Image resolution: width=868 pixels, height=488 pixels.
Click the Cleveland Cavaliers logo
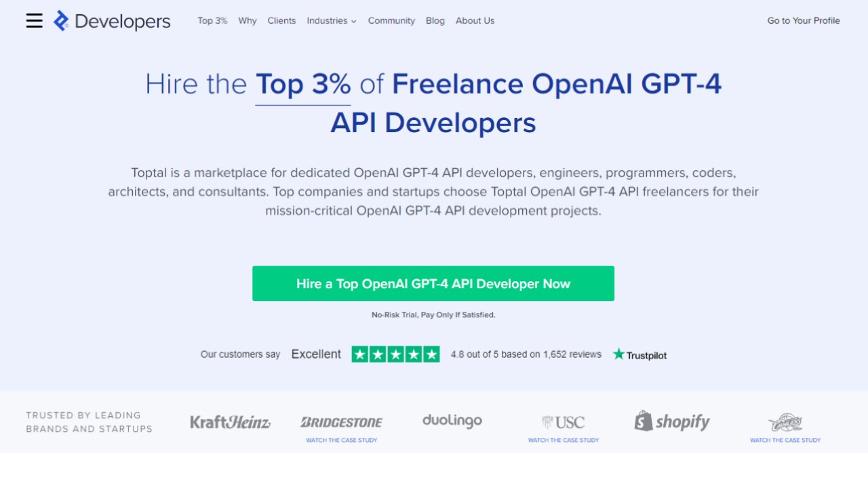pyautogui.click(x=785, y=423)
